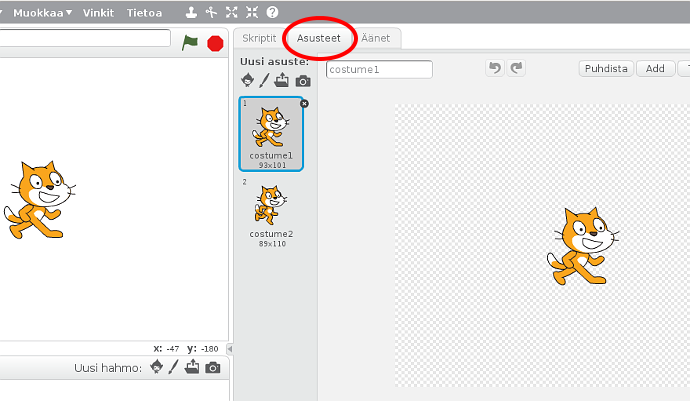Select the costume2 thumbnail
The image size is (690, 401).
point(271,214)
